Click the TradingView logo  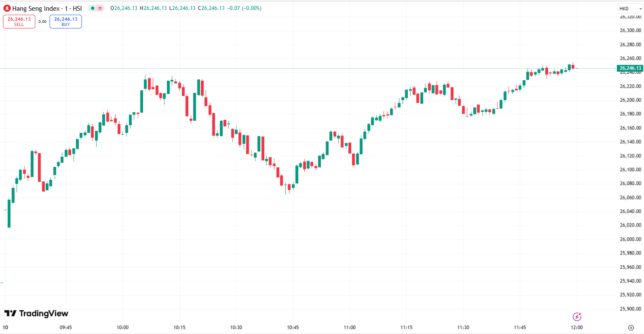point(37,313)
